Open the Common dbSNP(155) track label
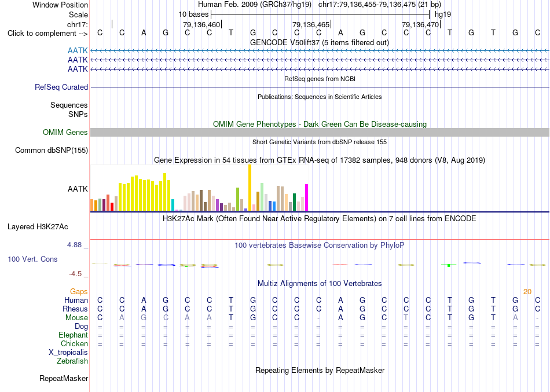The image size is (550, 392). pos(52,150)
